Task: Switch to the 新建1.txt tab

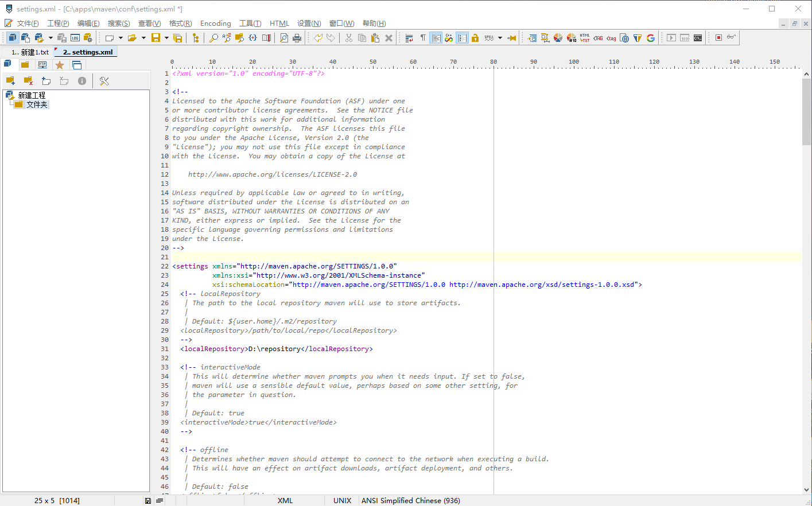Action: click(x=30, y=52)
